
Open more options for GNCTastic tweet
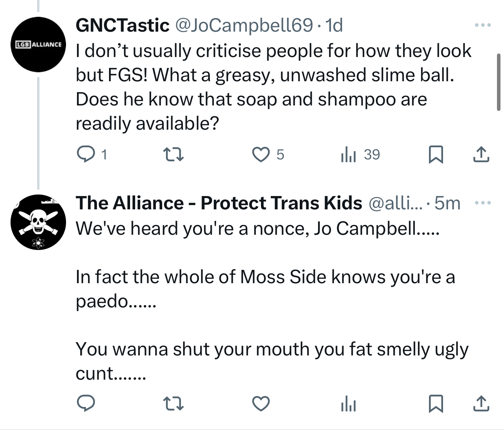click(483, 25)
